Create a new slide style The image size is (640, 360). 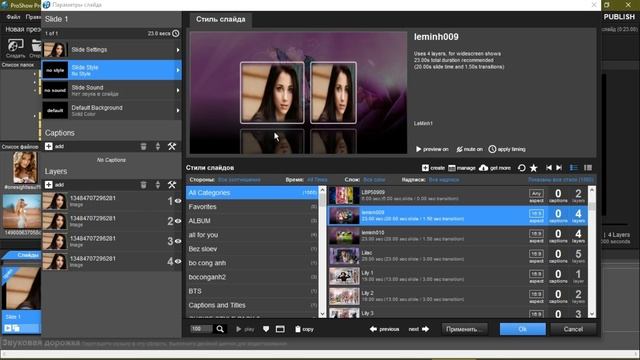coord(433,168)
